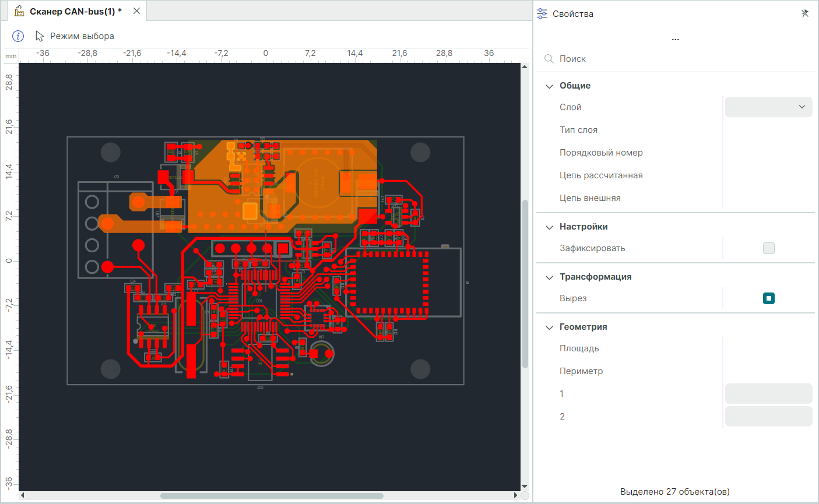819x504 pixels.
Task: Collapse the Трансформация section
Action: pos(549,277)
